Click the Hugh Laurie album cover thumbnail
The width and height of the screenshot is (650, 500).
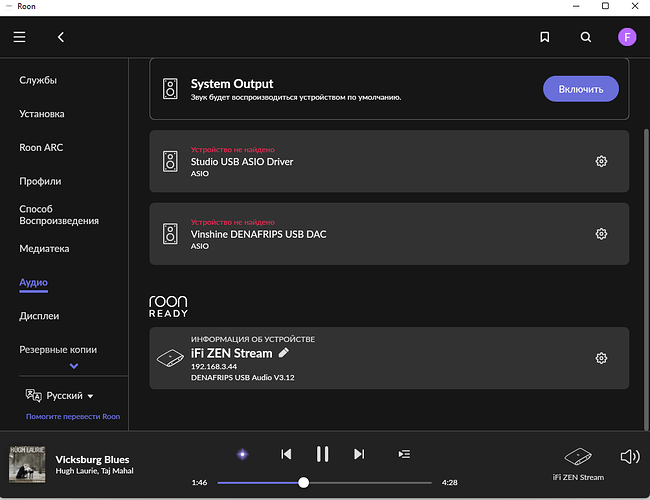coord(27,464)
